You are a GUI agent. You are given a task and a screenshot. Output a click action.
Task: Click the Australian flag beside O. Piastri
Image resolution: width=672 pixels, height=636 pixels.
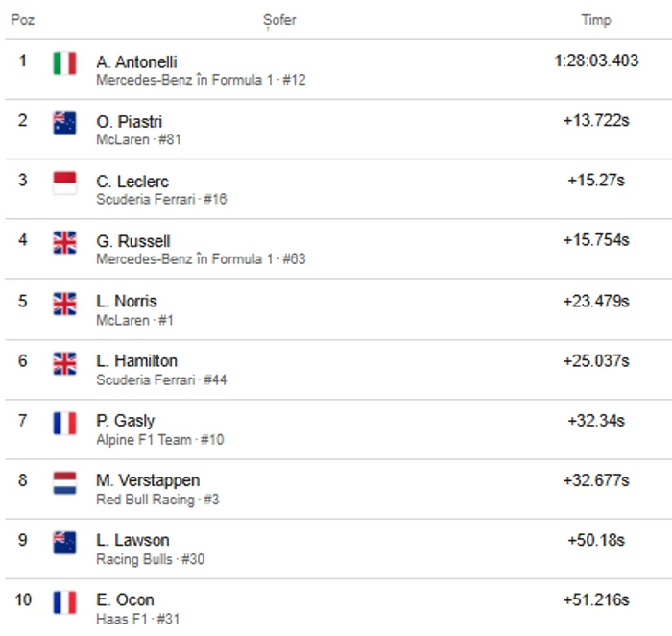(64, 123)
